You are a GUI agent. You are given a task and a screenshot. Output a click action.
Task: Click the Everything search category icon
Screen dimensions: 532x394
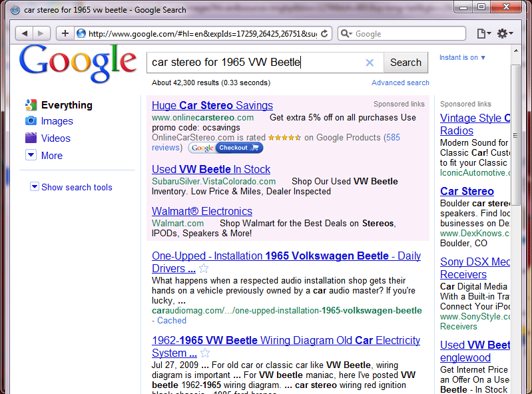pyautogui.click(x=31, y=104)
